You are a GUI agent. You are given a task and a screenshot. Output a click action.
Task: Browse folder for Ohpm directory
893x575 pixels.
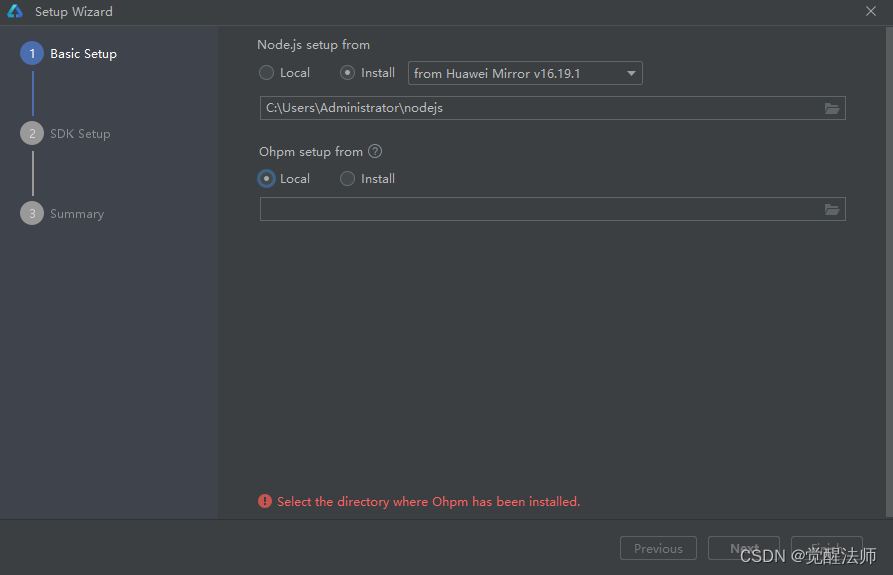[831, 210]
